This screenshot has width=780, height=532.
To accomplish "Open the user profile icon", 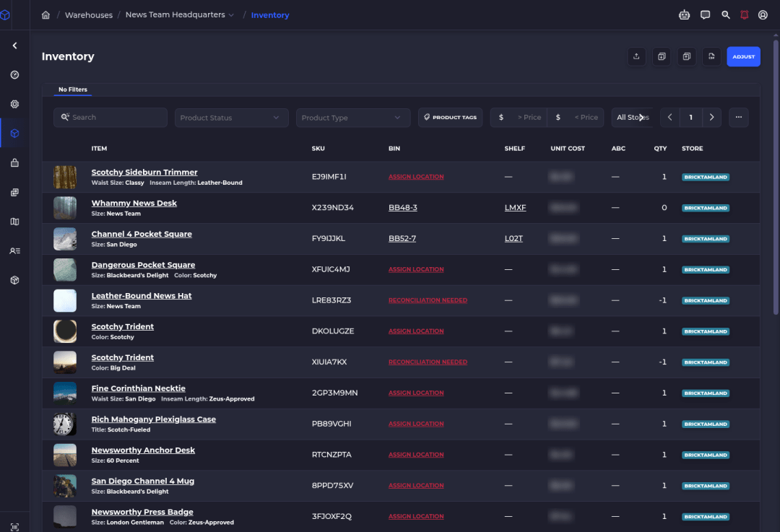I will [763, 15].
